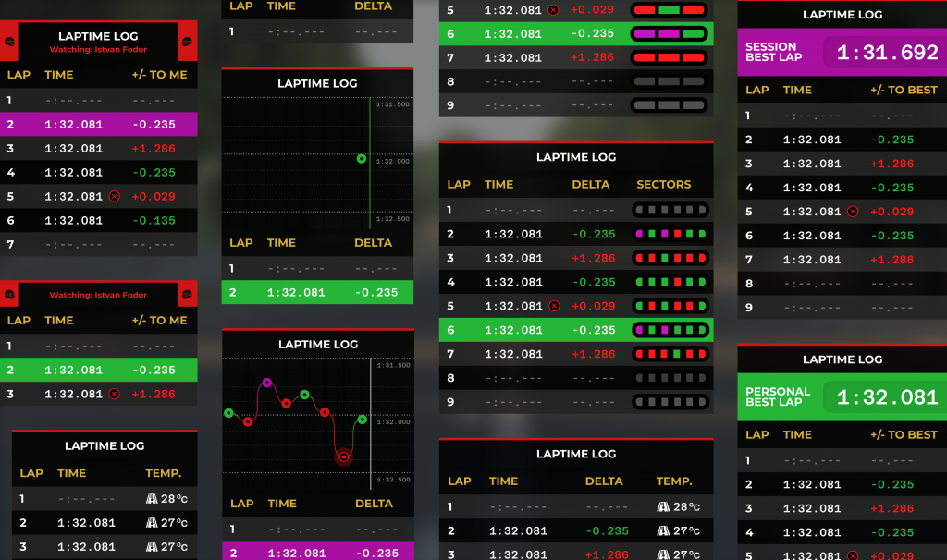The height and width of the screenshot is (560, 947).
Task: Click the single green point on the upper laptime graph
Action: [x=361, y=159]
